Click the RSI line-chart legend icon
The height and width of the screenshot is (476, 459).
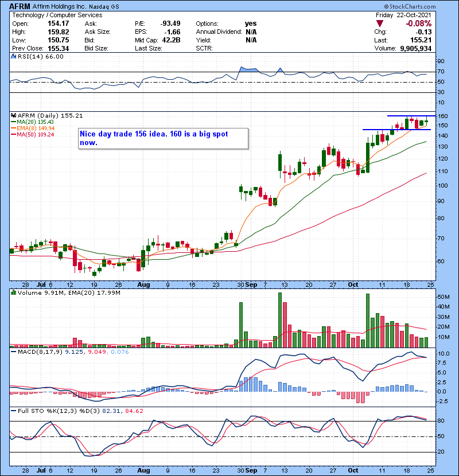click(x=13, y=56)
